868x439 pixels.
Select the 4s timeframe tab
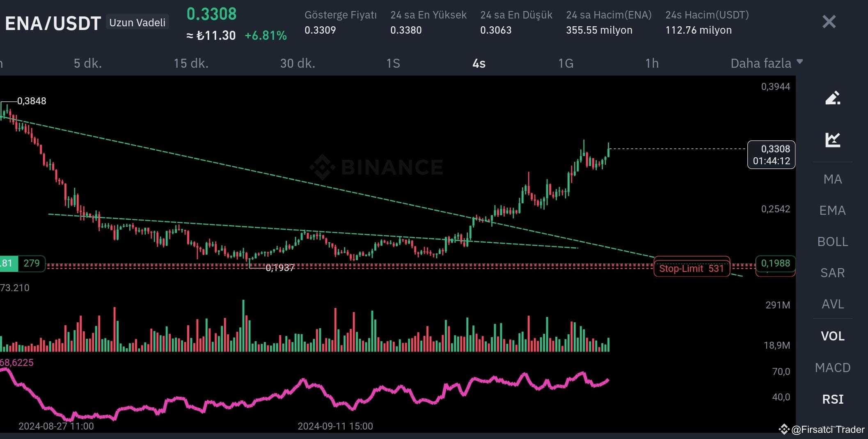coord(479,63)
